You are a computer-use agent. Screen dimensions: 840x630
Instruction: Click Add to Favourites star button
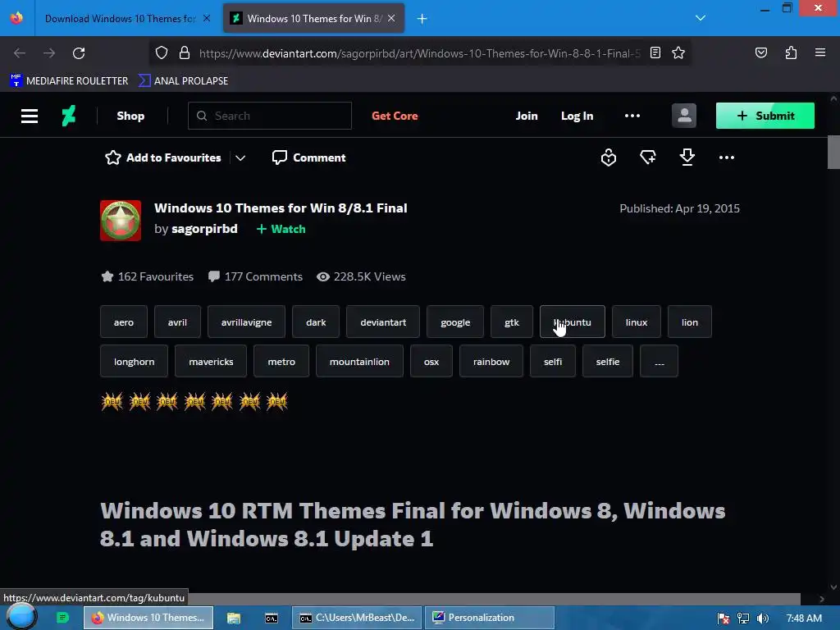[163, 157]
